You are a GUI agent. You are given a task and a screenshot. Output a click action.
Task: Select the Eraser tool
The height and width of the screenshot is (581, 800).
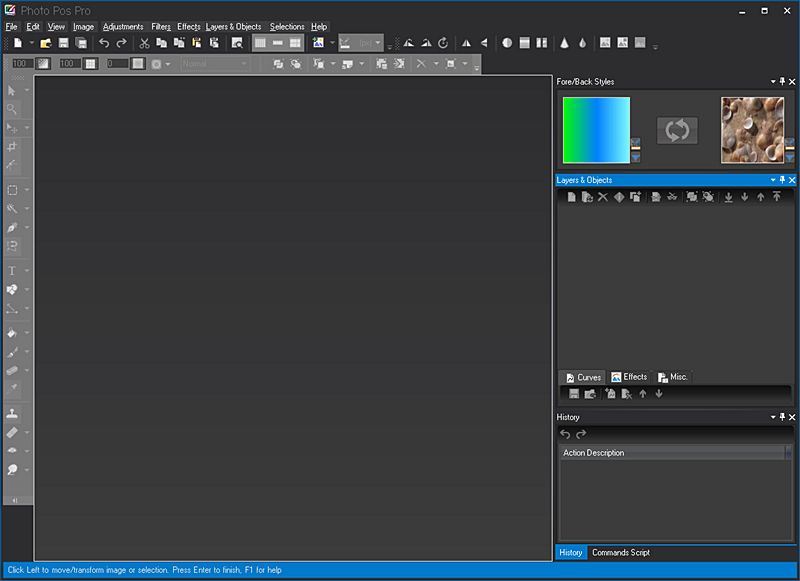[12, 432]
